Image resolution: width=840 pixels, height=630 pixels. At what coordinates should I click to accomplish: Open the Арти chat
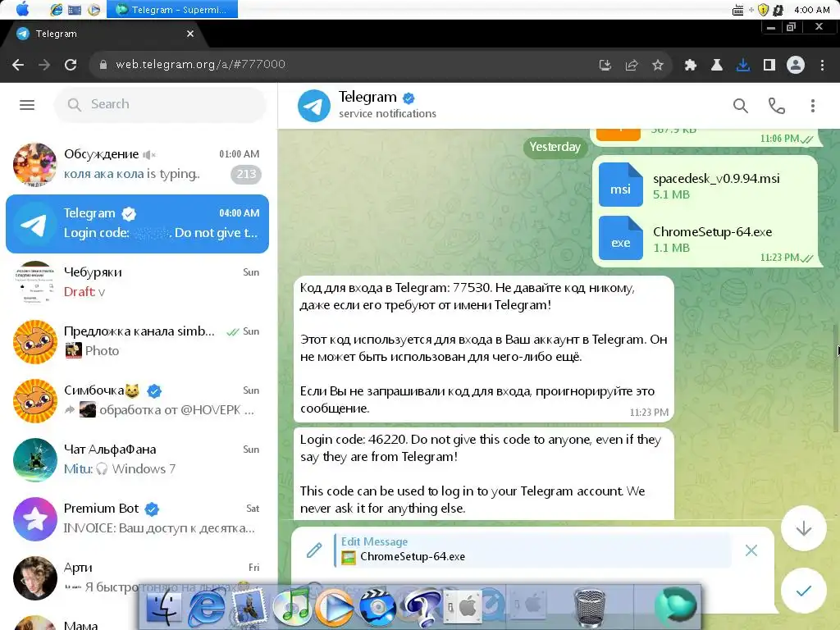tap(137, 577)
